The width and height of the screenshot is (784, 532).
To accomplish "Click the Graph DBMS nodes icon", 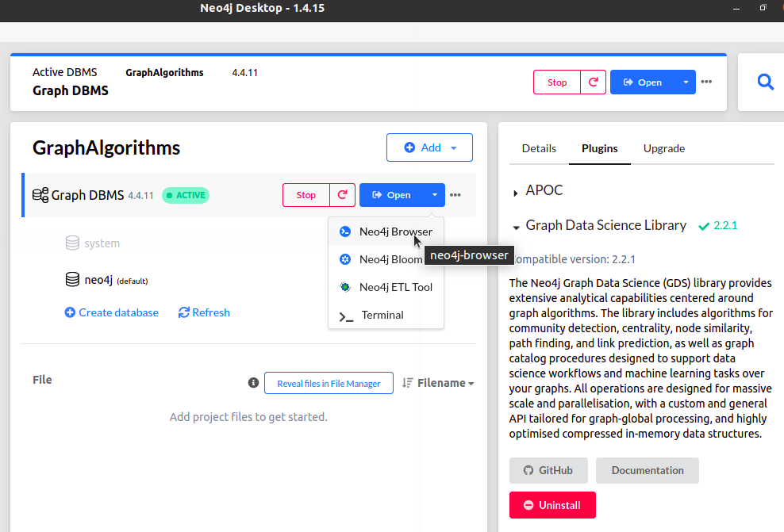I will click(x=40, y=195).
